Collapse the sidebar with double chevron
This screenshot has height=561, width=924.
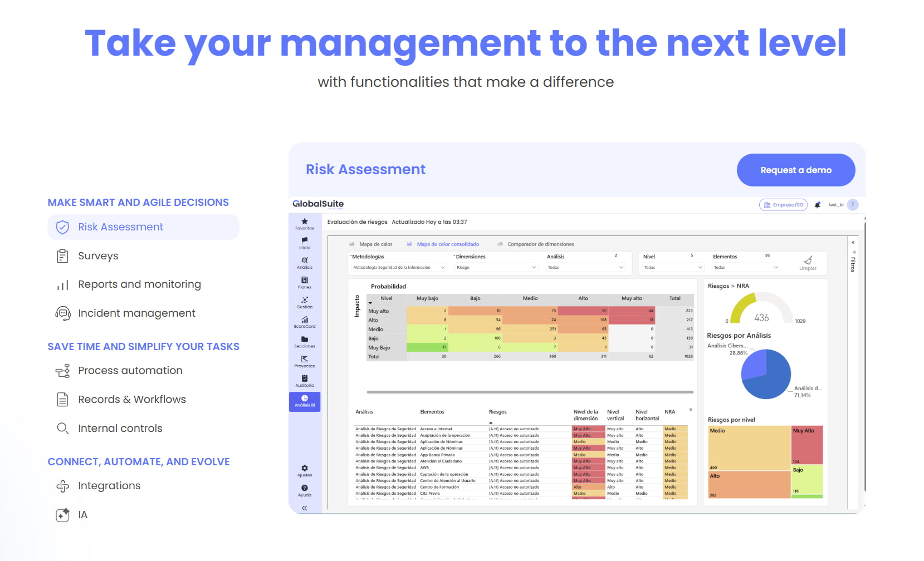click(305, 508)
